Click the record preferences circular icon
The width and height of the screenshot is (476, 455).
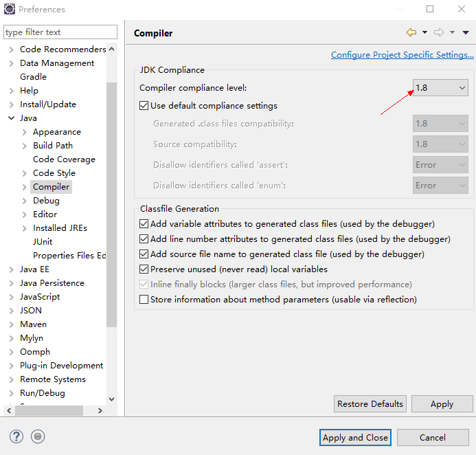tap(38, 436)
